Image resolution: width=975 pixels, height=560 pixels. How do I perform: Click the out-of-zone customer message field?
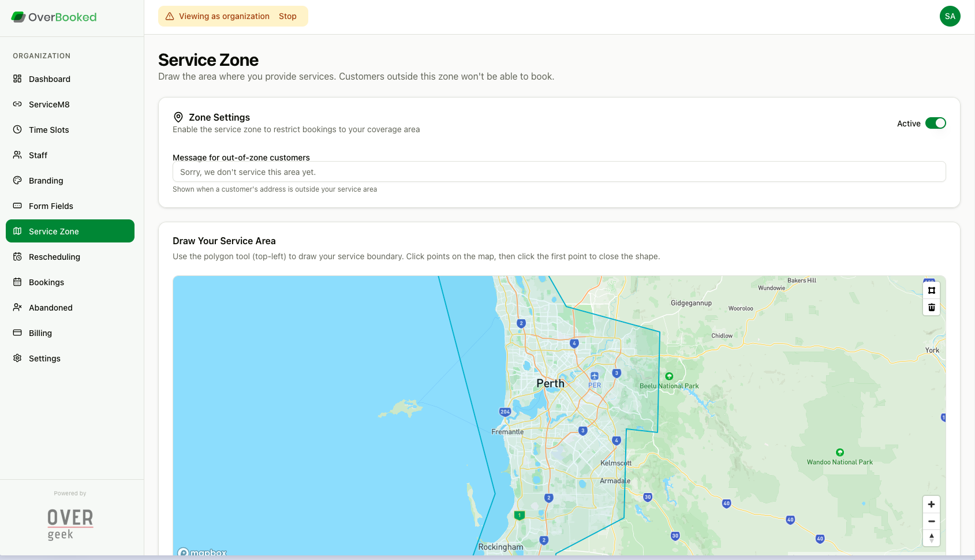point(559,171)
